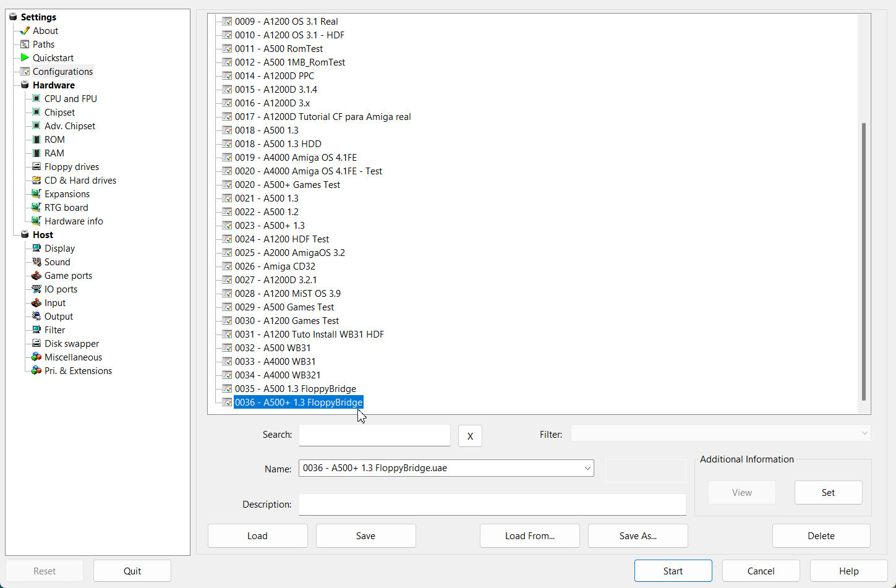Select config 0009 - A1200 OS 3.1 Real
896x588 pixels.
point(286,22)
